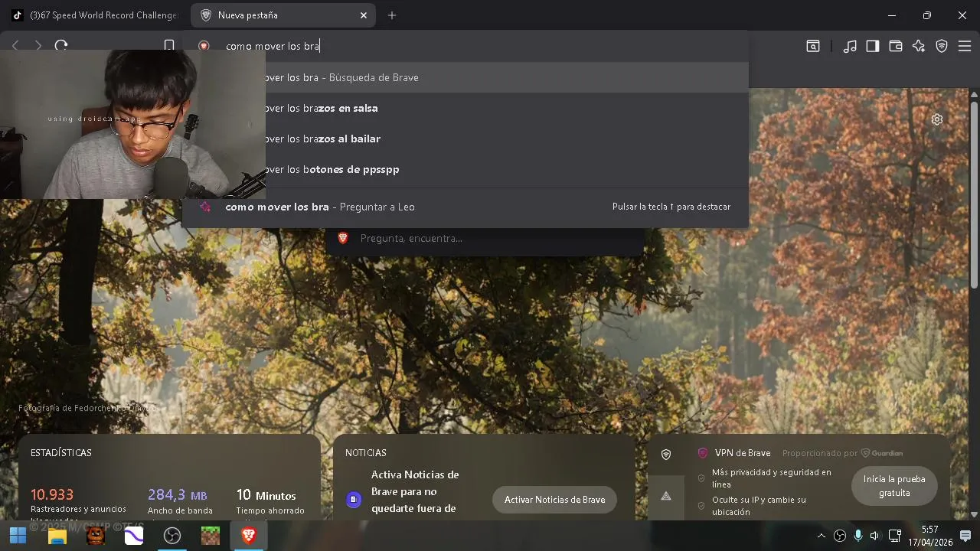This screenshot has height=551, width=980.
Task: Click the page vertical scrollbar thumb
Action: 974,195
